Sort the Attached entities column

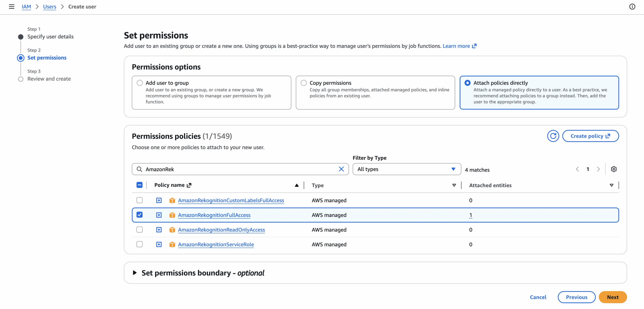click(612, 185)
